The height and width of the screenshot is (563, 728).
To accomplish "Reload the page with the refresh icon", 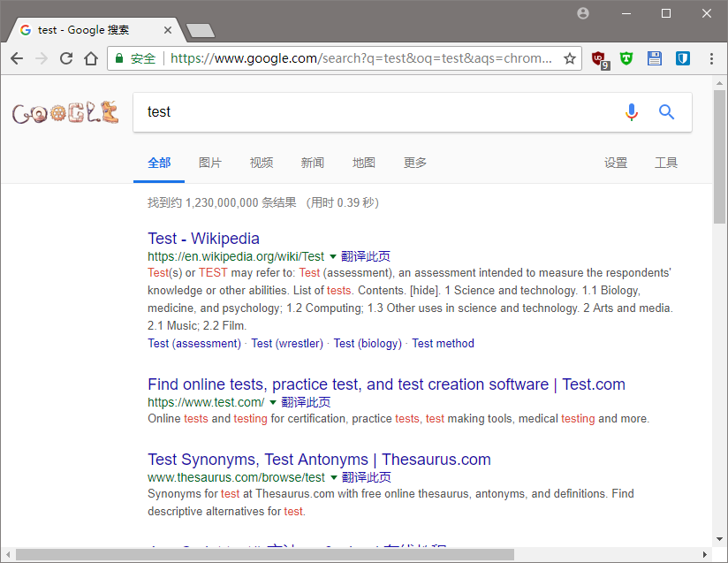I will [x=66, y=58].
